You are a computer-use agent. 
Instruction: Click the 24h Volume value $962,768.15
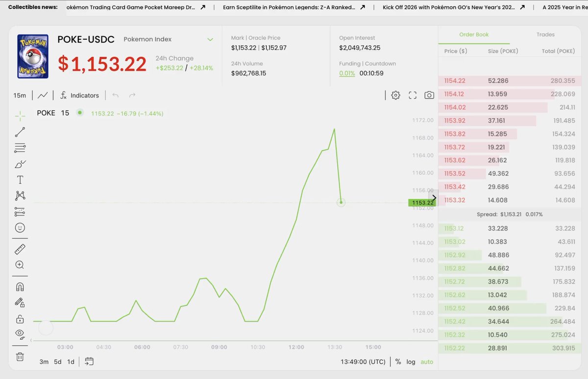(x=248, y=73)
